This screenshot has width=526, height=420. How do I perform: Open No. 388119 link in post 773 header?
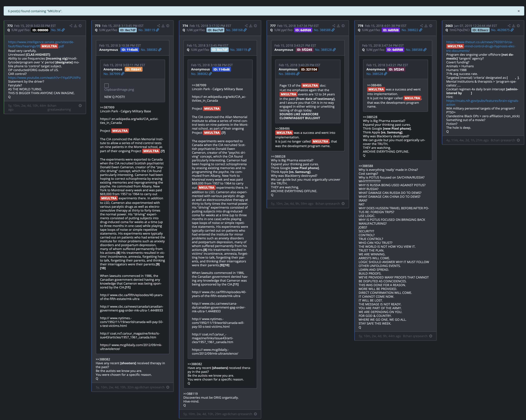[149, 30]
